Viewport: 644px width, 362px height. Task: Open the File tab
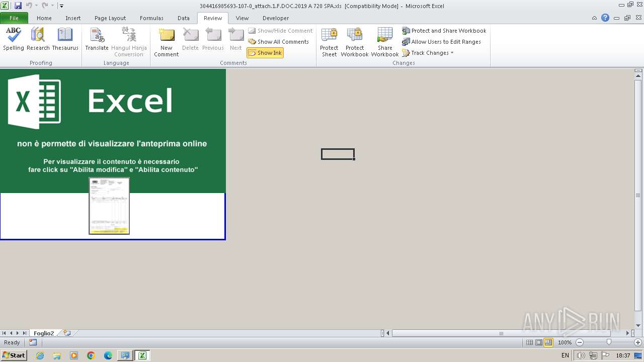[14, 18]
